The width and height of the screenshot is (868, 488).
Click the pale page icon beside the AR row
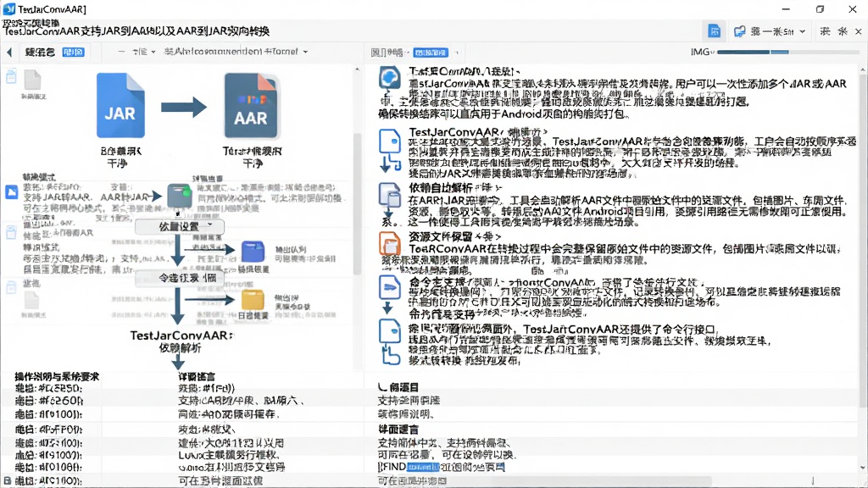tap(11, 232)
